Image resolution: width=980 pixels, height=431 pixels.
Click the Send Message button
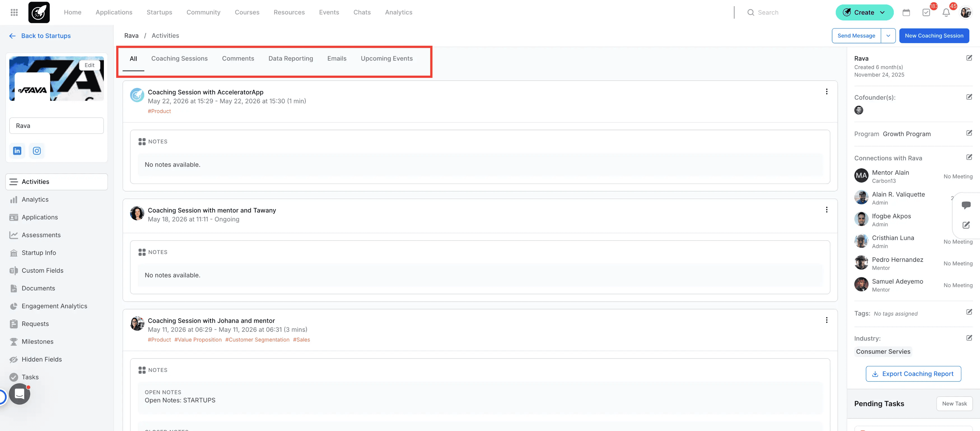point(856,36)
